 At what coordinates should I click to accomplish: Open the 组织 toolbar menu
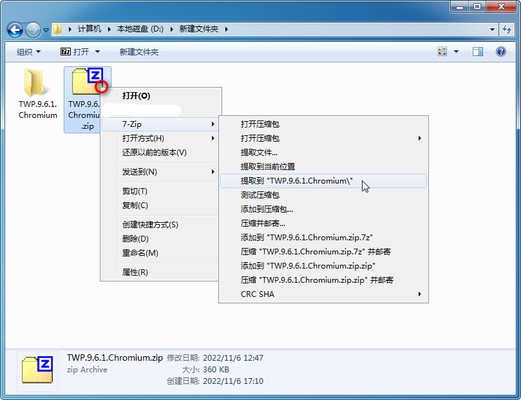[x=28, y=52]
